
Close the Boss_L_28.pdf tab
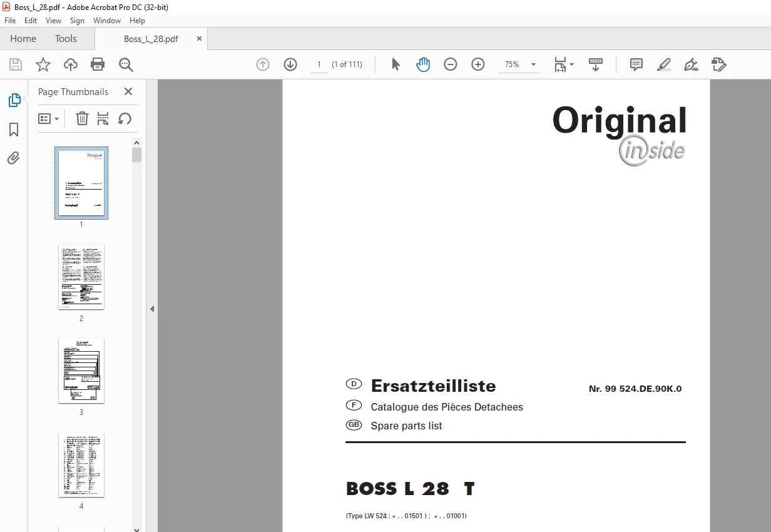coord(200,38)
